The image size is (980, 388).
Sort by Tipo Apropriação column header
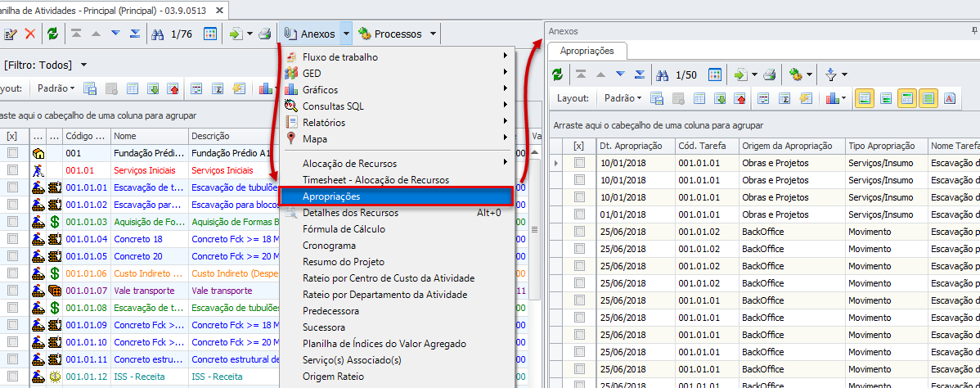(886, 146)
